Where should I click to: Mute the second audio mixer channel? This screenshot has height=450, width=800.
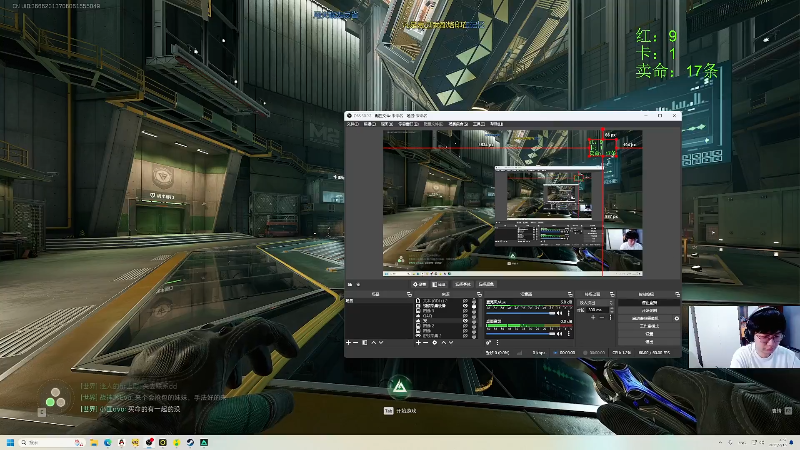[x=559, y=334]
